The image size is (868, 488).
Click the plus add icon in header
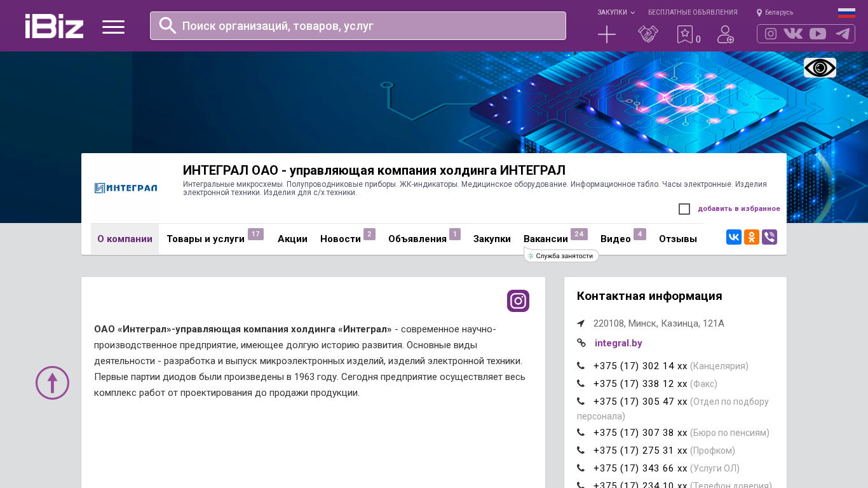(607, 34)
